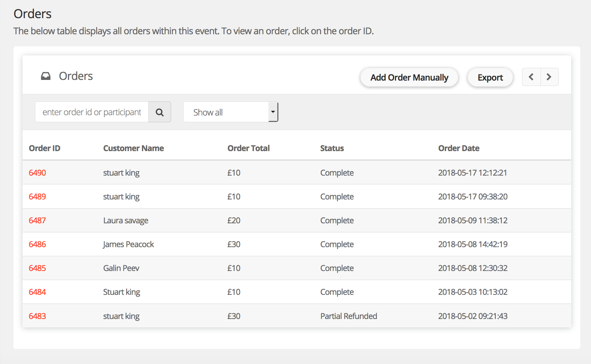
Task: Click the search magnifier icon button
Action: [160, 112]
